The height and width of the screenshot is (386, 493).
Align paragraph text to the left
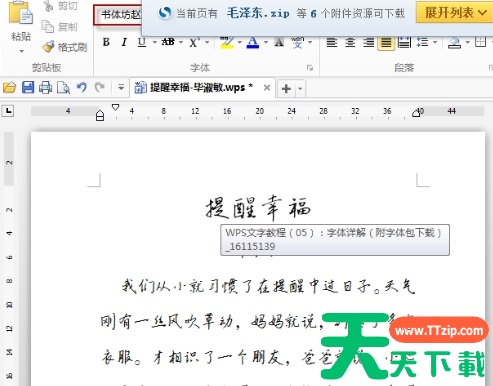pyautogui.click(x=332, y=43)
